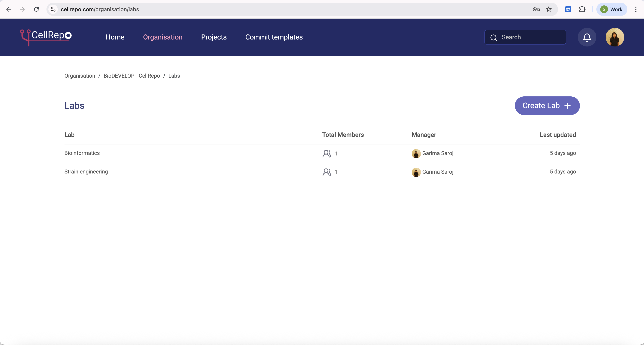The width and height of the screenshot is (644, 345).
Task: Open the Chrome three-dot menu
Action: click(636, 9)
